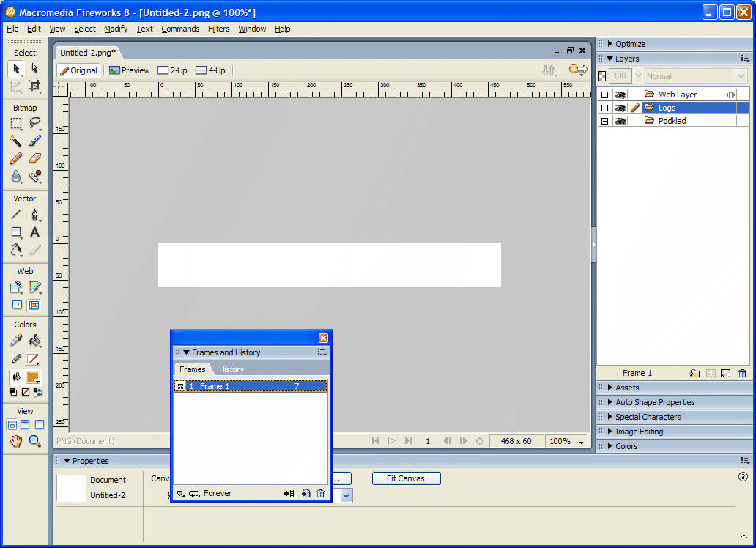Delete the selected frame with trash icon
Screen dimensions: 756x548
click(321, 494)
